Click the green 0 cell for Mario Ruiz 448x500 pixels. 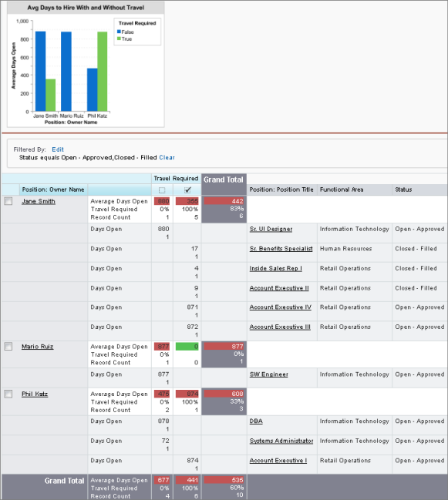point(187,346)
